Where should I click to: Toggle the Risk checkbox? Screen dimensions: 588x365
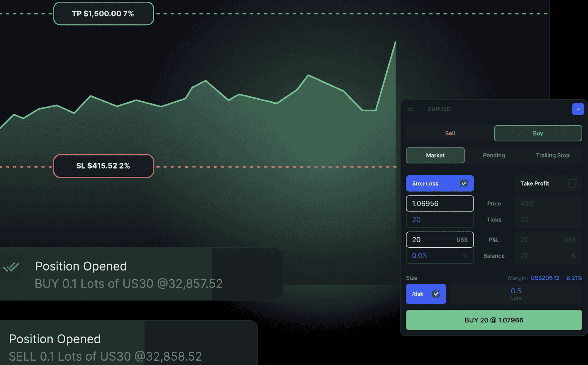coord(436,294)
